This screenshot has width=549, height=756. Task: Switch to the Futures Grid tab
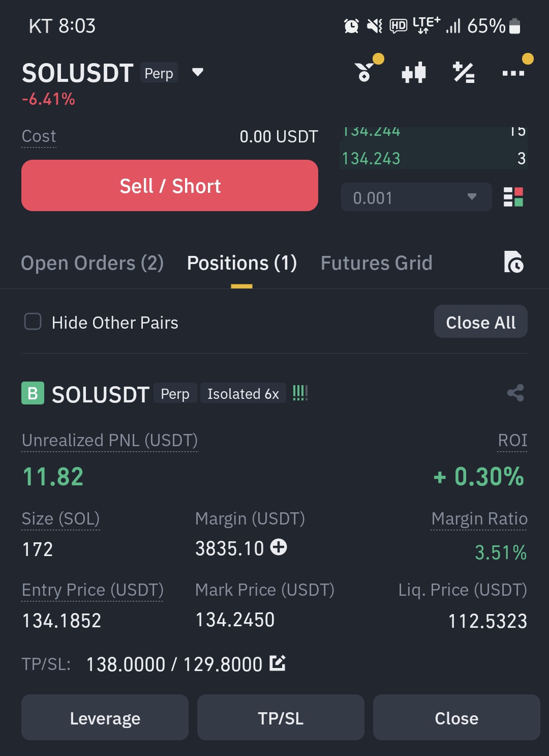point(376,263)
